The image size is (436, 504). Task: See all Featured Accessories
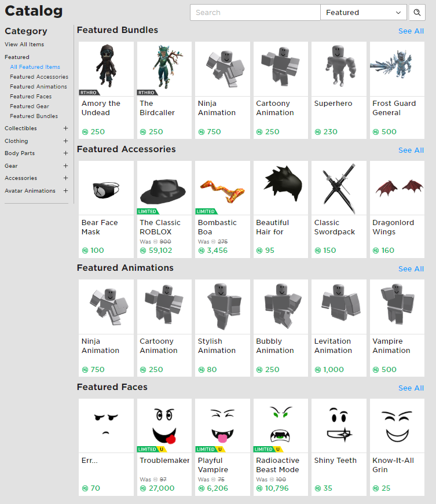(411, 150)
